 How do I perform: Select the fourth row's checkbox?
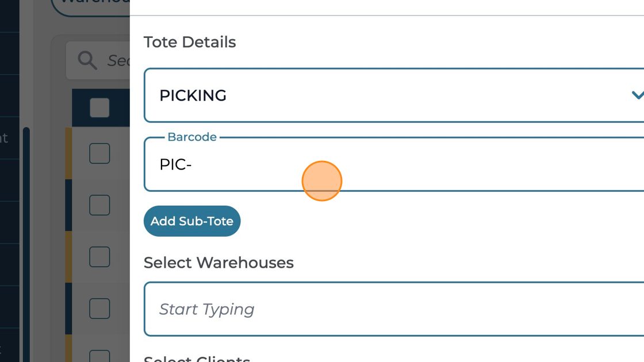point(99,309)
